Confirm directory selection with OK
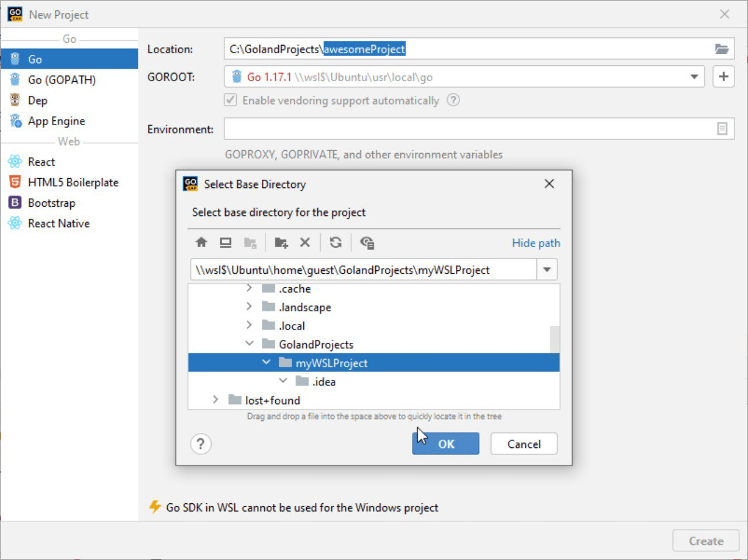Screen dimensions: 748x560 tap(445, 444)
